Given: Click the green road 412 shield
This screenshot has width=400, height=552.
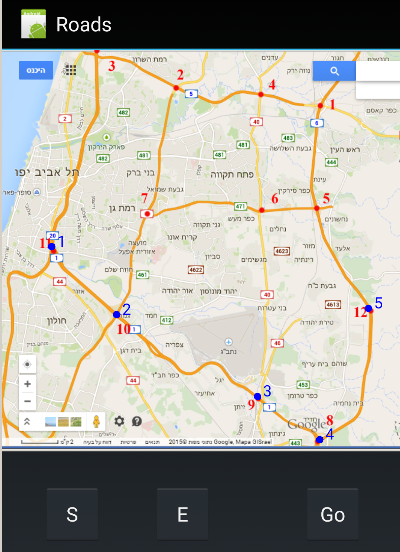Looking at the screenshot, I should (166, 320).
